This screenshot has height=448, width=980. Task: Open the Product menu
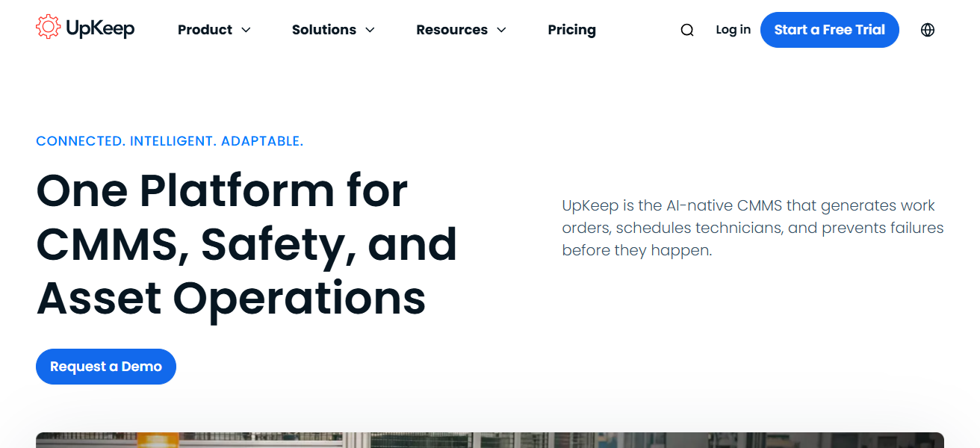(214, 30)
